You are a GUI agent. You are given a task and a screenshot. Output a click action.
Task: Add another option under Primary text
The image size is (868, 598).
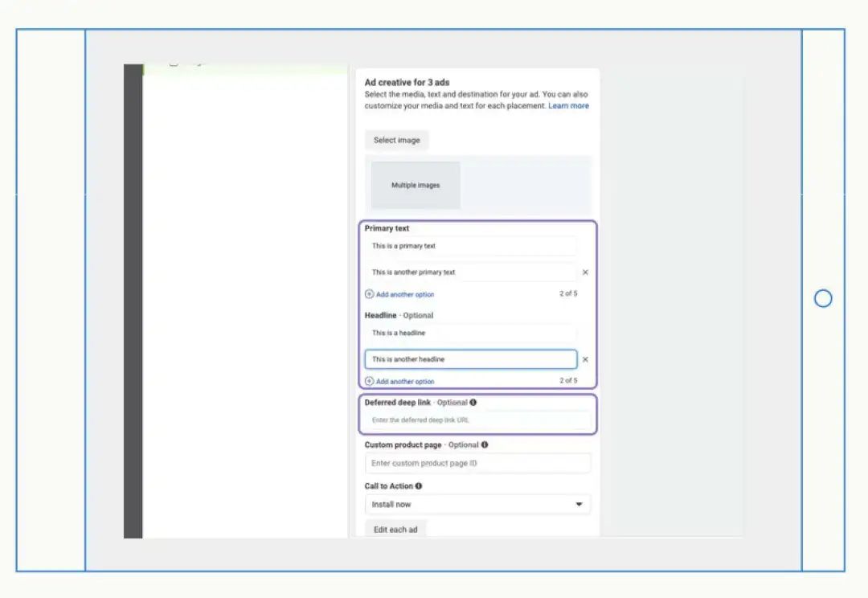pos(404,294)
